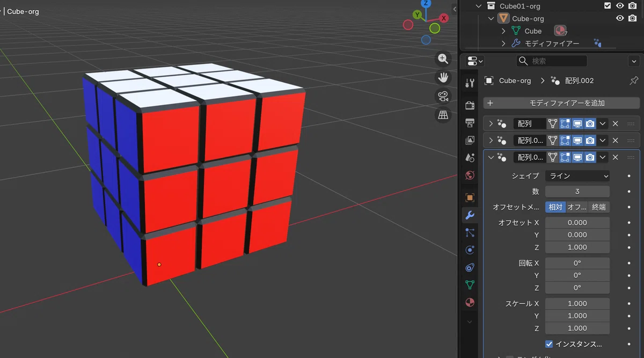Remove the expanded 配列.0… modifier with X

(616, 157)
